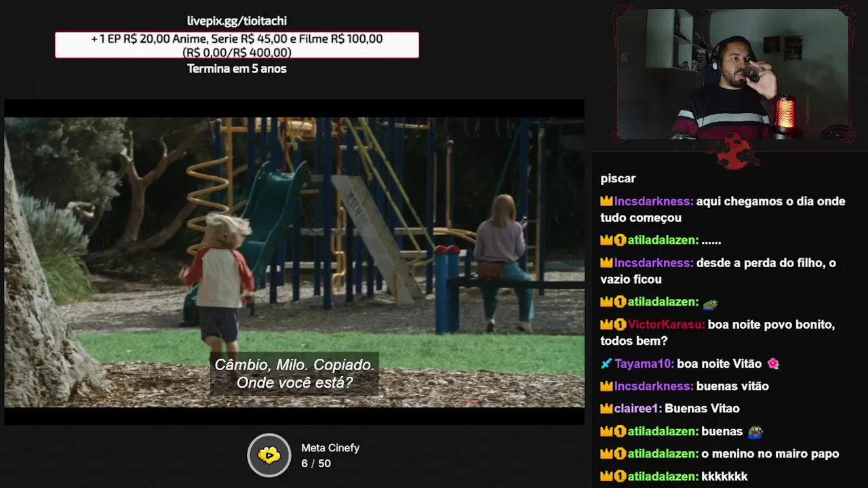This screenshot has height=488, width=868.
Task: Click the sword badge next to Tayama10
Action: tap(606, 364)
